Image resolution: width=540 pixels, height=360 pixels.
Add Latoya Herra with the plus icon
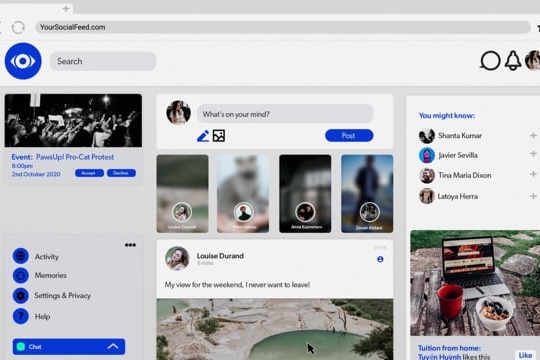click(x=533, y=196)
